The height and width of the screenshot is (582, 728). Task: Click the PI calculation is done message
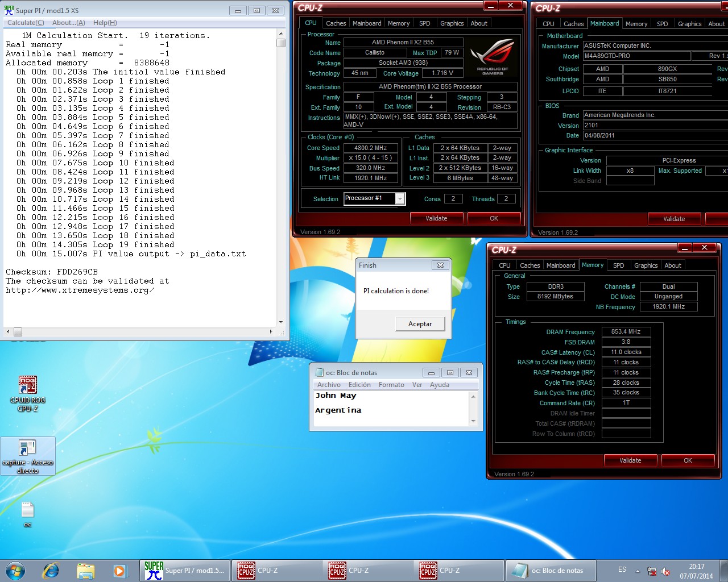point(396,291)
